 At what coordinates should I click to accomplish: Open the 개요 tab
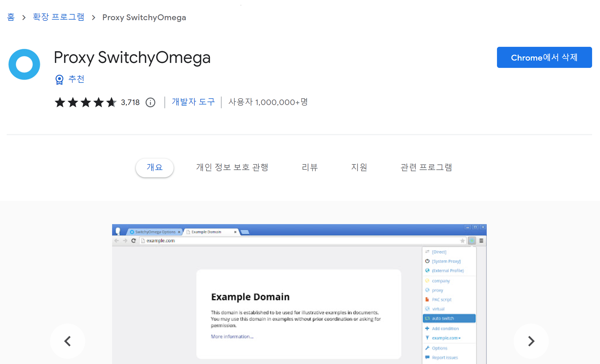click(x=155, y=167)
